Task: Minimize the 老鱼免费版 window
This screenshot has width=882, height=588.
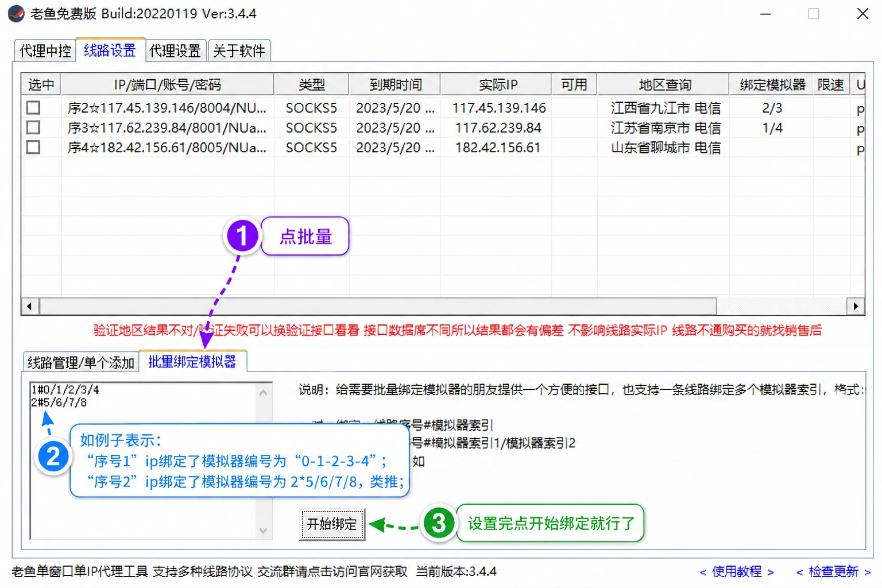Action: tap(765, 14)
